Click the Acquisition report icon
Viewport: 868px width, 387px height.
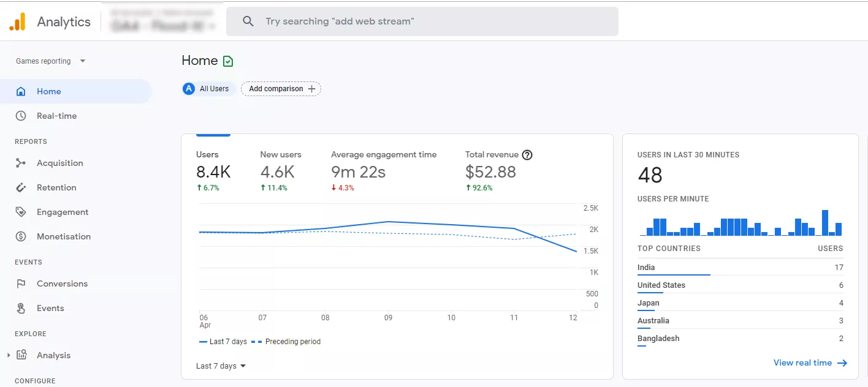tap(21, 163)
